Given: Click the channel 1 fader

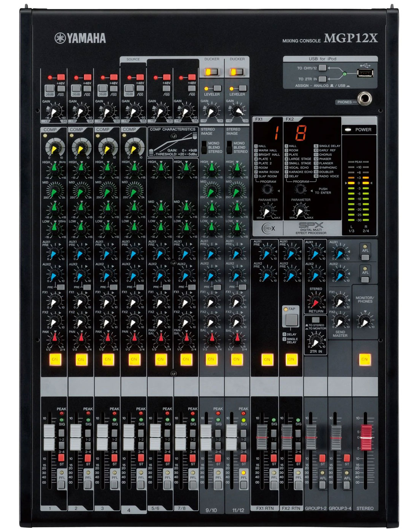Looking at the screenshot, I should [50, 437].
